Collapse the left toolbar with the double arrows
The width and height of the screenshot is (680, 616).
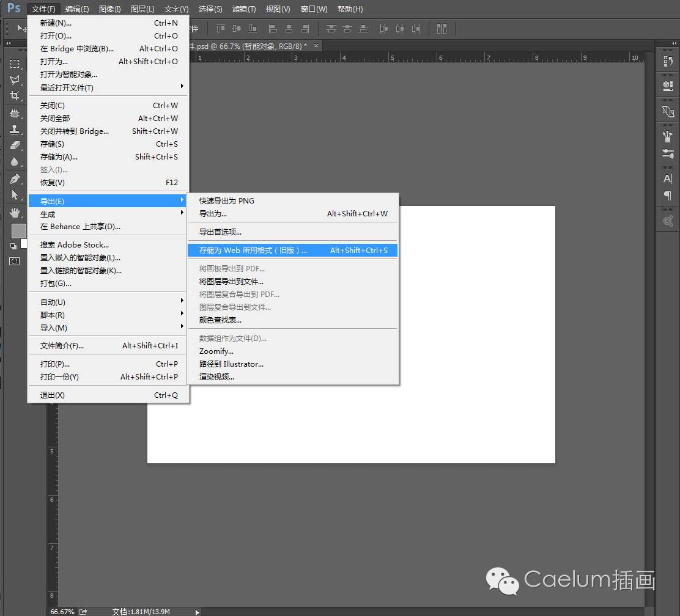click(7, 43)
